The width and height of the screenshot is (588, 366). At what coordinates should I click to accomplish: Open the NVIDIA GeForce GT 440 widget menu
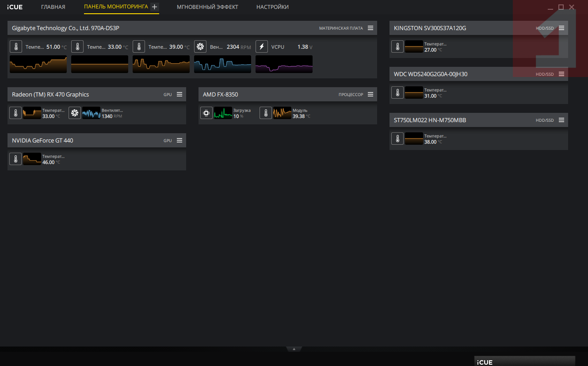tap(179, 140)
